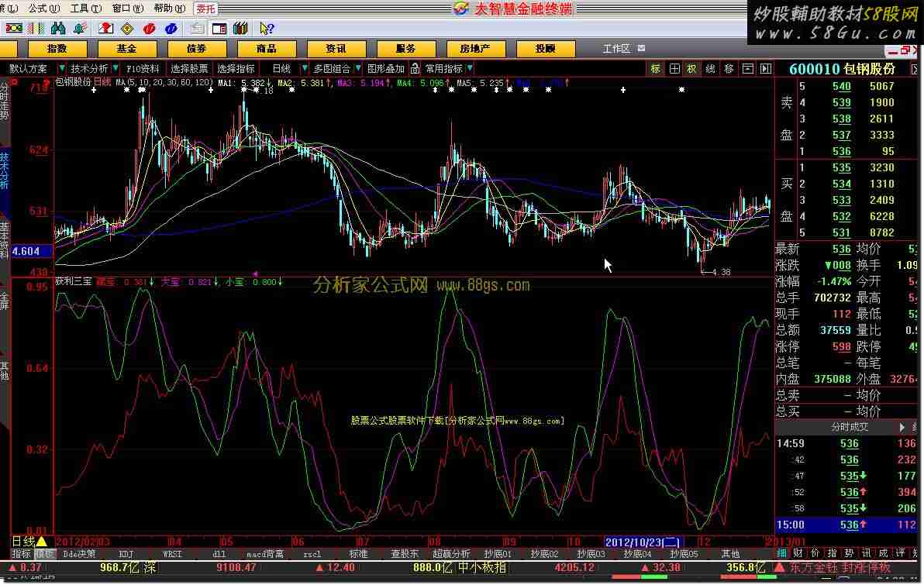Open F10资料 page
The height and width of the screenshot is (585, 924).
[143, 68]
